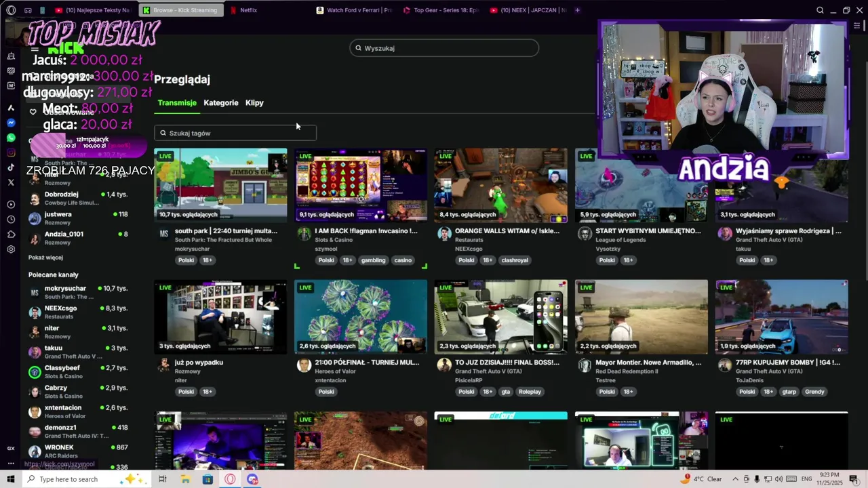The width and height of the screenshot is (868, 488).
Task: Open Heroes of Valor stream thumbnail
Action: tap(361, 317)
